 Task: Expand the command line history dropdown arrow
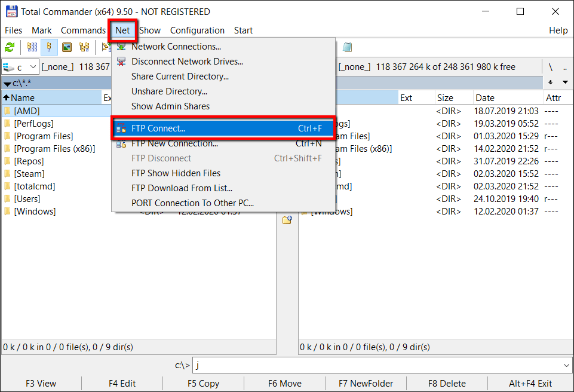point(566,365)
